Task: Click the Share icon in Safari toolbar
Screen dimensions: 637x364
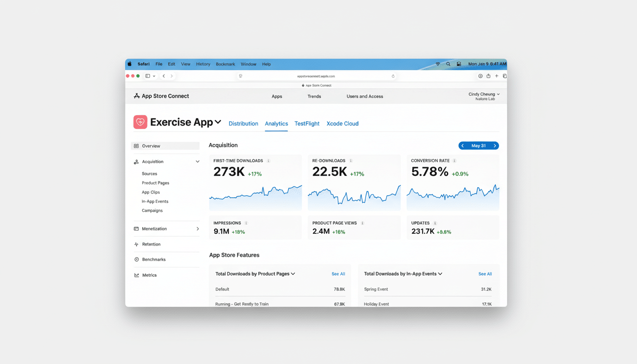Action: [488, 76]
